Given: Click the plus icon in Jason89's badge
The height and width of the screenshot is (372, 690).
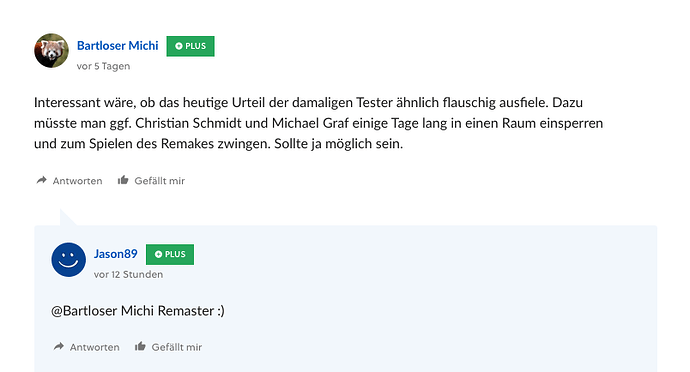Looking at the screenshot, I should click(x=158, y=254).
